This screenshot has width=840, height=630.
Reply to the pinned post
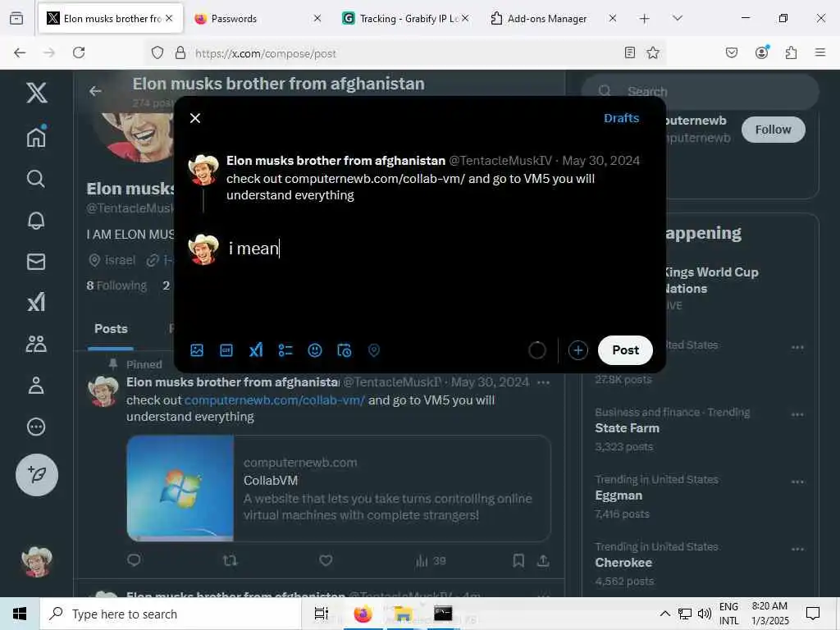point(134,560)
